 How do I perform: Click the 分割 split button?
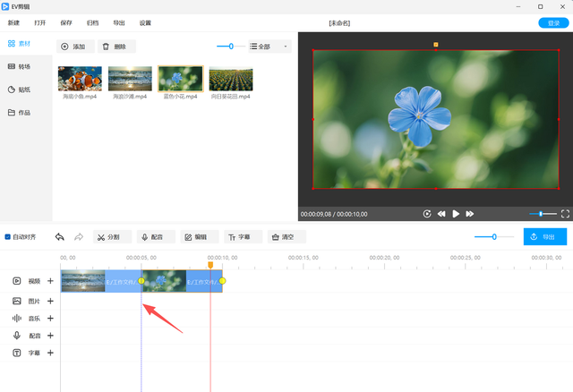pyautogui.click(x=108, y=237)
